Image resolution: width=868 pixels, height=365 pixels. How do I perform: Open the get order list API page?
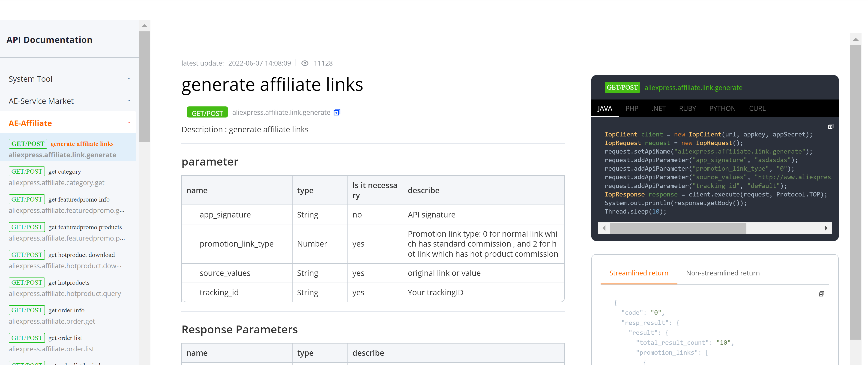(68, 343)
